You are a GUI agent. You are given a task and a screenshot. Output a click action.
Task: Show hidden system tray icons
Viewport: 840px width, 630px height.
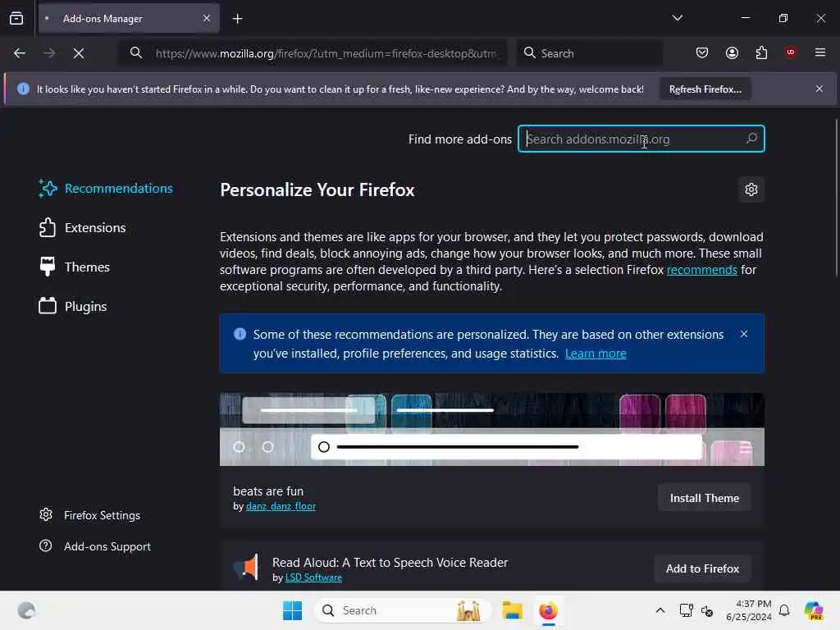(x=660, y=610)
